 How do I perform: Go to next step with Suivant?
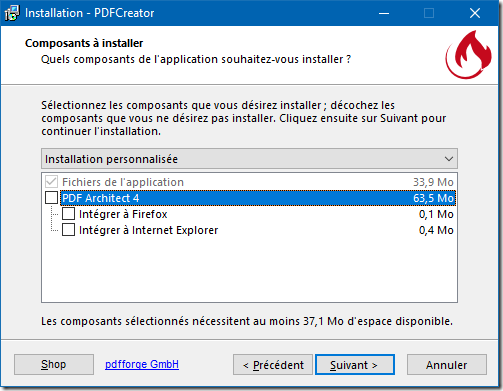355,365
